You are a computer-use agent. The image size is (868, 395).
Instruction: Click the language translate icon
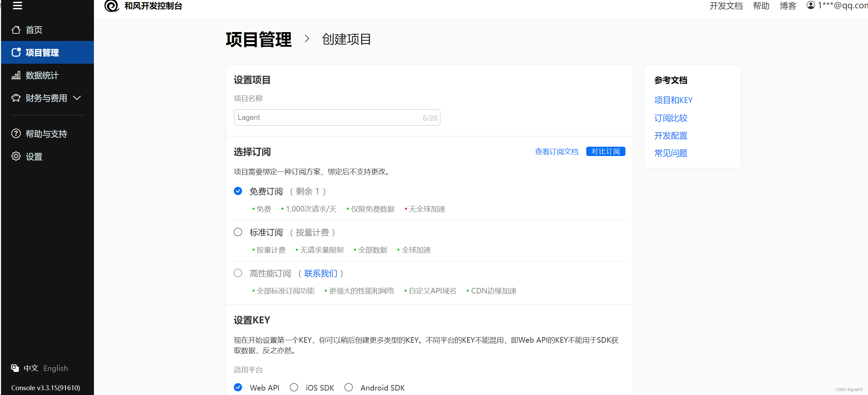(x=15, y=368)
